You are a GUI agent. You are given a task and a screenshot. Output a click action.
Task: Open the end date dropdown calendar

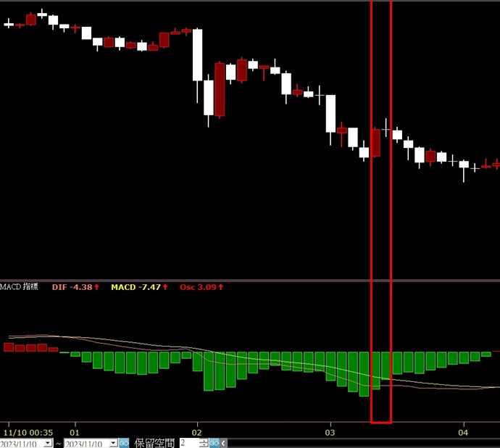point(112,443)
